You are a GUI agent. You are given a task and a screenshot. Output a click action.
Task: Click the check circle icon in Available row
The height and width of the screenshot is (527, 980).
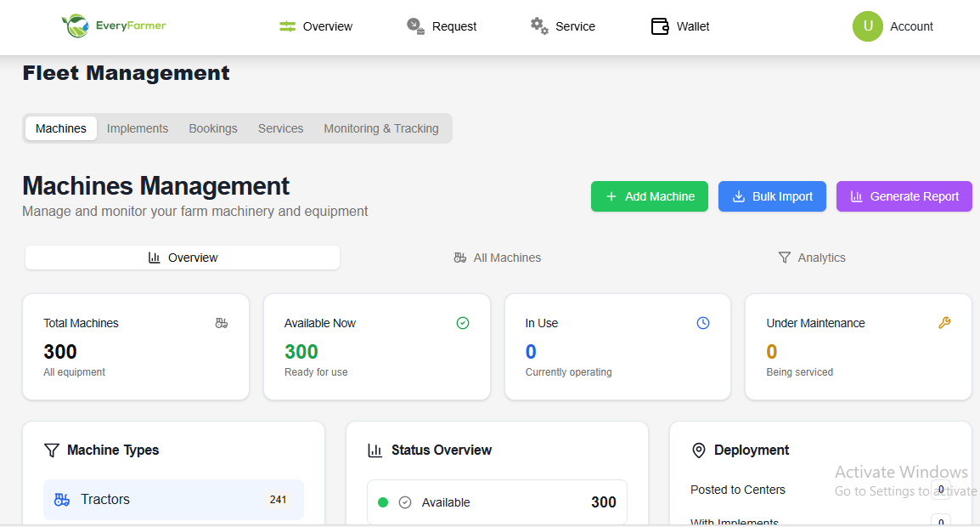click(405, 502)
